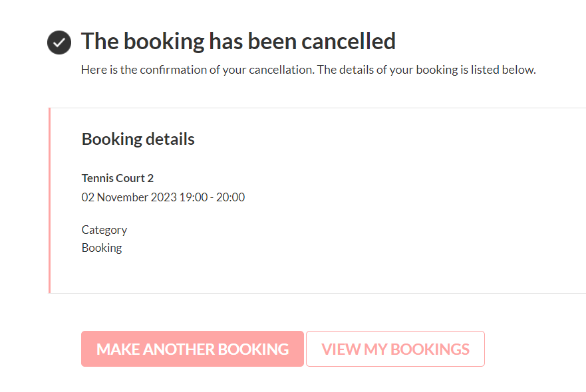Click the 19:00 - 20:00 time slot text
The height and width of the screenshot is (392, 586).
[212, 197]
